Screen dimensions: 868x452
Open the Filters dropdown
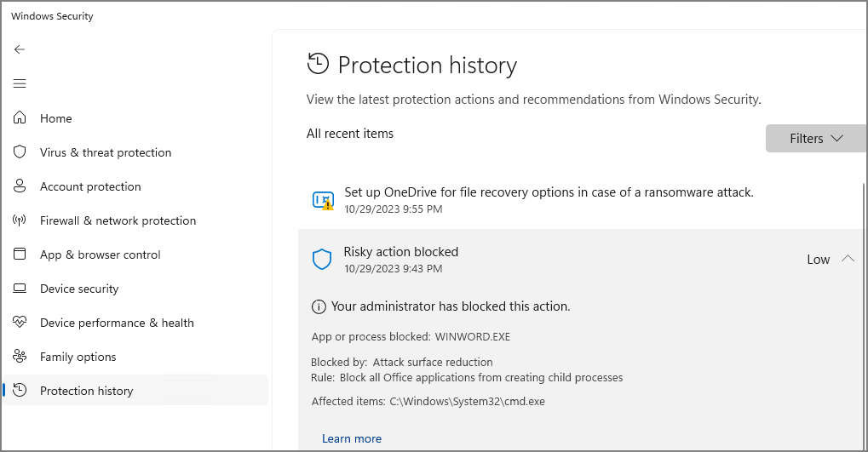click(815, 139)
